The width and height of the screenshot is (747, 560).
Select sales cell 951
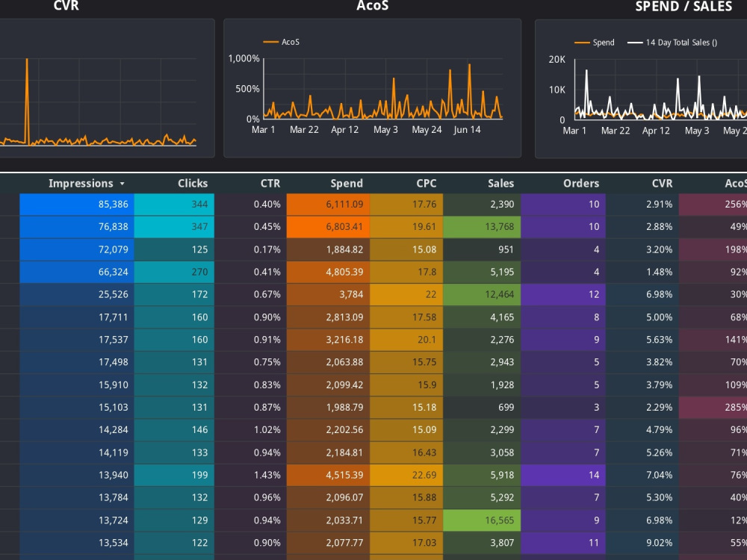(482, 249)
